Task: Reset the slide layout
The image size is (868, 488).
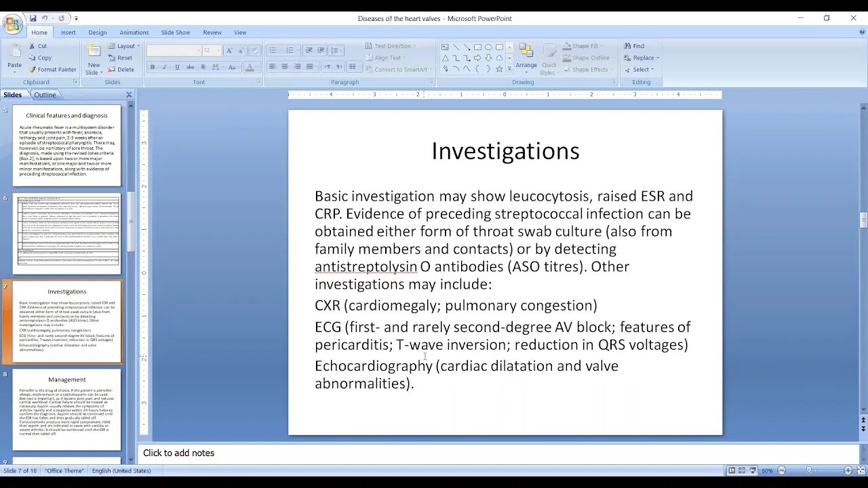Action: [x=120, y=58]
